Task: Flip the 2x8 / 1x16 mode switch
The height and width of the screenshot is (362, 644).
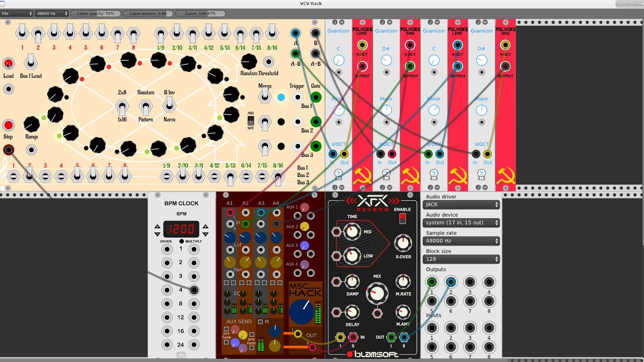Action: click(x=122, y=106)
